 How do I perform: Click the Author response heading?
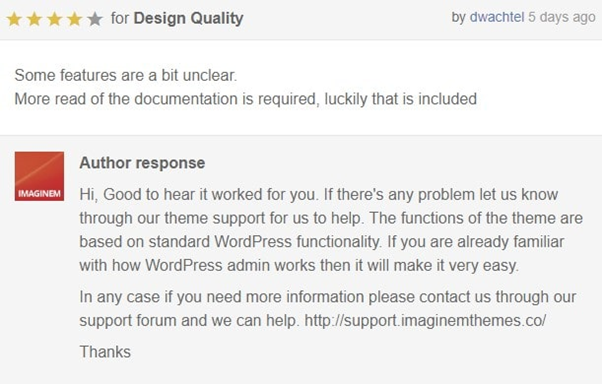tap(142, 163)
